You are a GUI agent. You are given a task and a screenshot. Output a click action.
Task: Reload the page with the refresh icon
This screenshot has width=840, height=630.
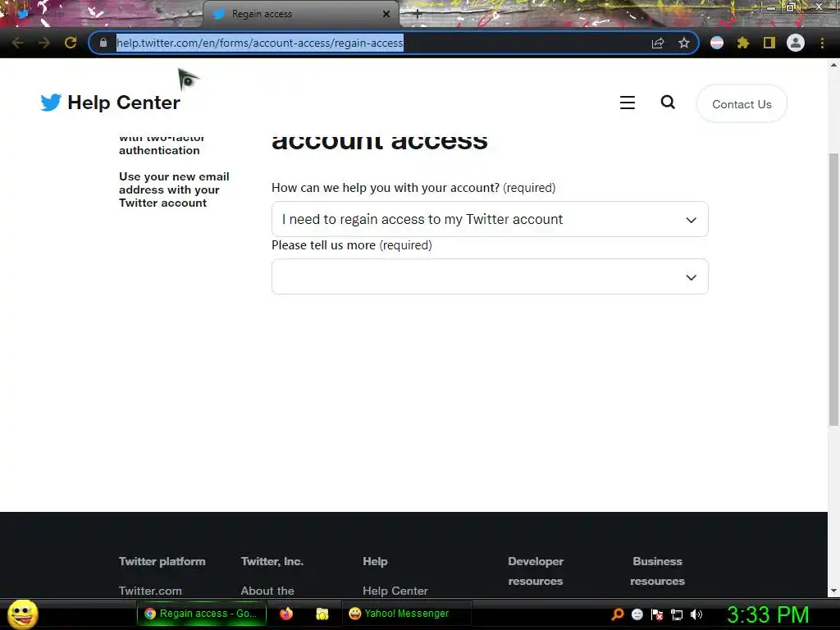(71, 43)
